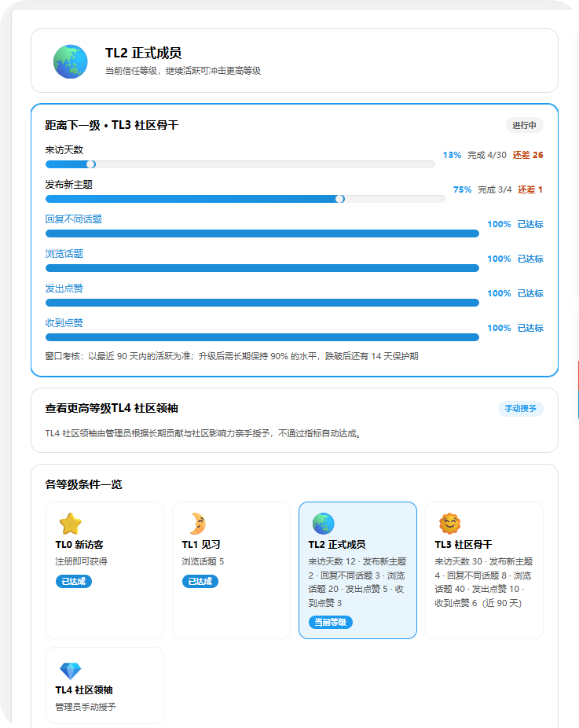Click the globe icon on TL2 正式成员 card
The height and width of the screenshot is (728, 579).
coord(324,524)
